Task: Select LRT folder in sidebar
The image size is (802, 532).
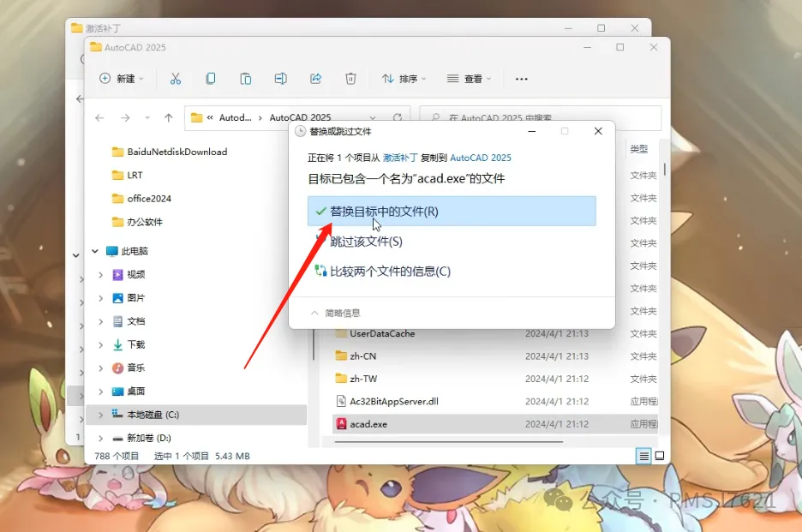Action: [x=127, y=175]
